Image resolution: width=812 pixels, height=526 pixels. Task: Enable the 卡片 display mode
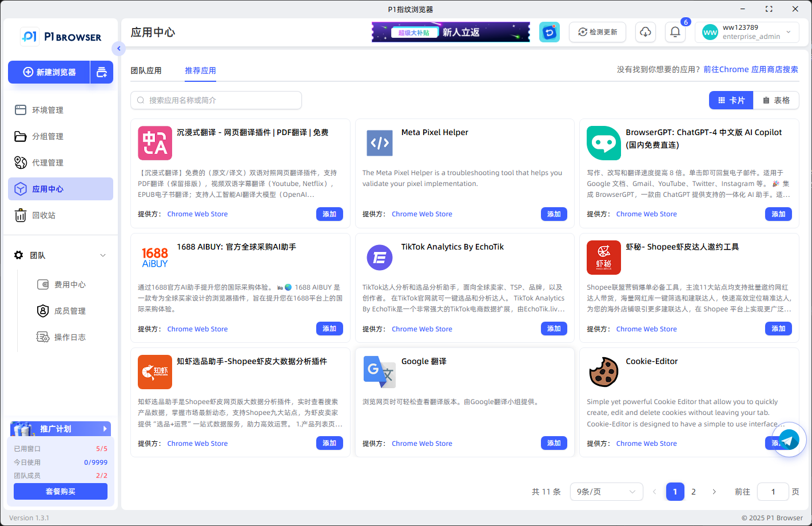pyautogui.click(x=731, y=100)
